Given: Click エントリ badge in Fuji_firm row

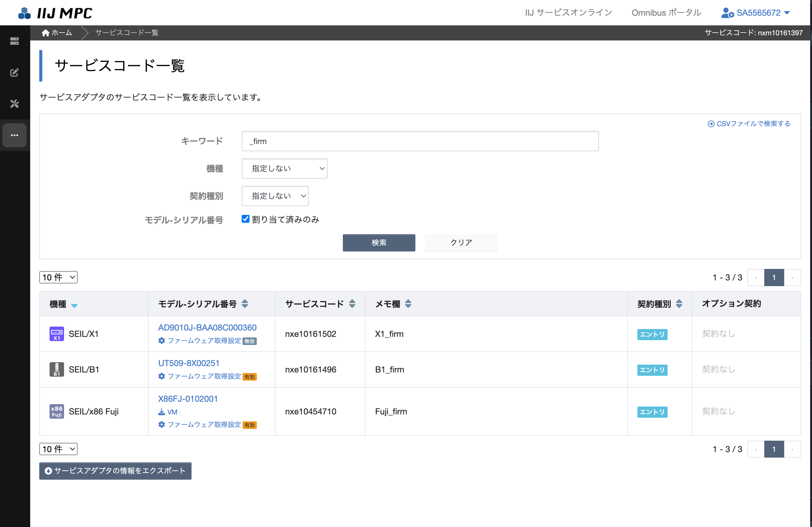Looking at the screenshot, I should 652,412.
